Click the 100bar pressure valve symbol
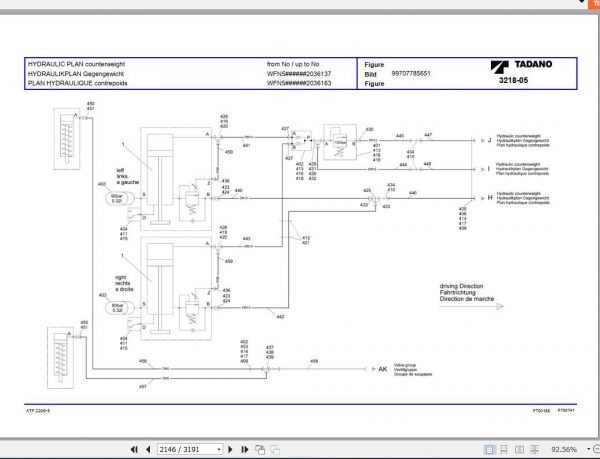Viewport: 600px width, 459px height. 340,142
